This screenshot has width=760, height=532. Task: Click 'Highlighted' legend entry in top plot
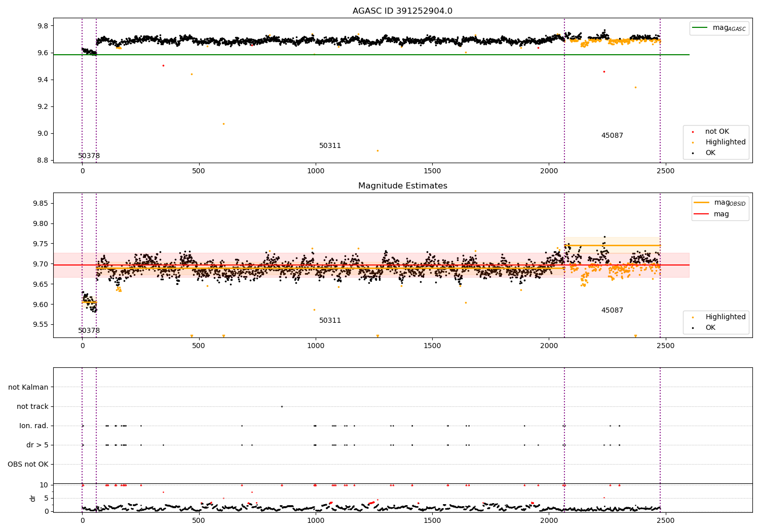pos(719,142)
